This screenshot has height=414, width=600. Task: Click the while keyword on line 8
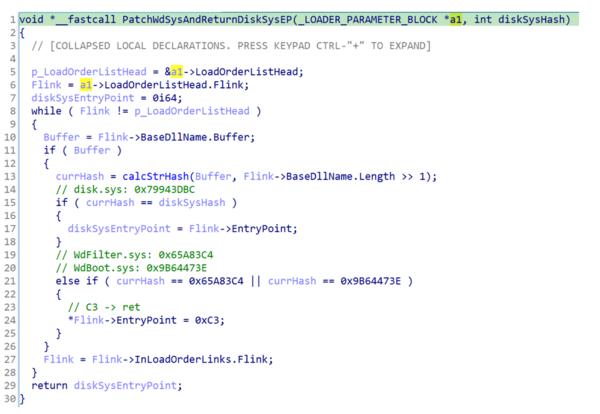[x=46, y=111]
